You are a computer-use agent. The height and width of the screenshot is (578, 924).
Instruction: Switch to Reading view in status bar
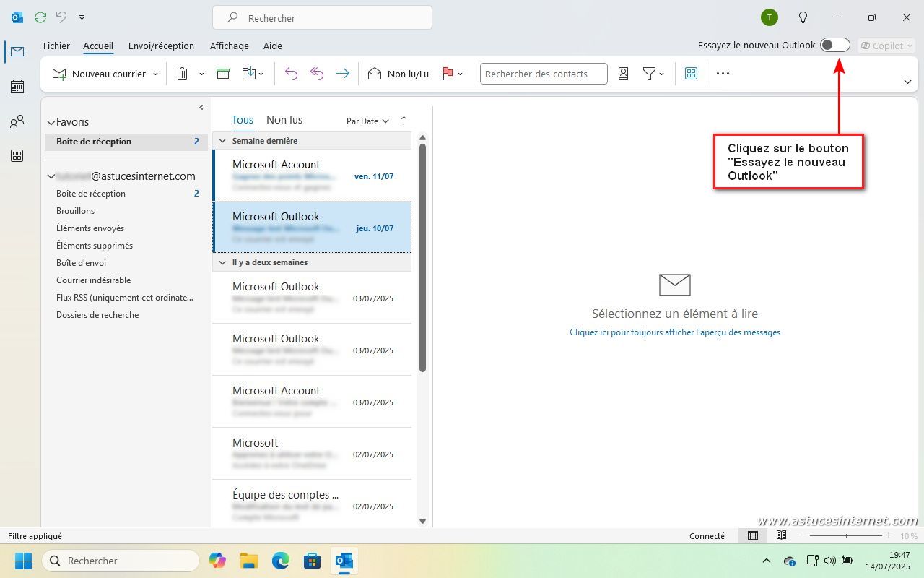point(781,535)
